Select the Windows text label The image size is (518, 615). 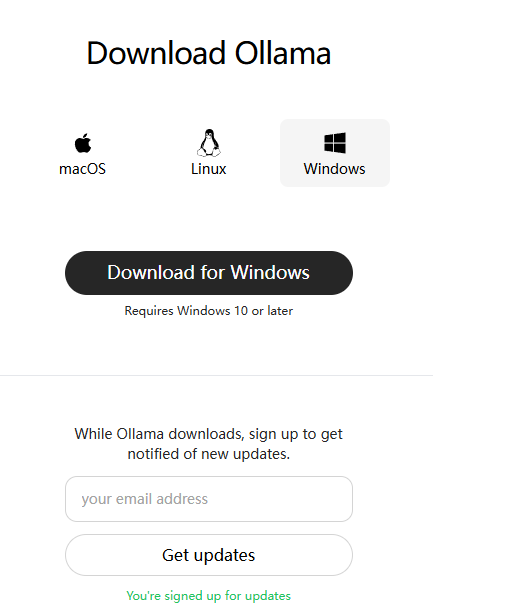[x=334, y=169]
